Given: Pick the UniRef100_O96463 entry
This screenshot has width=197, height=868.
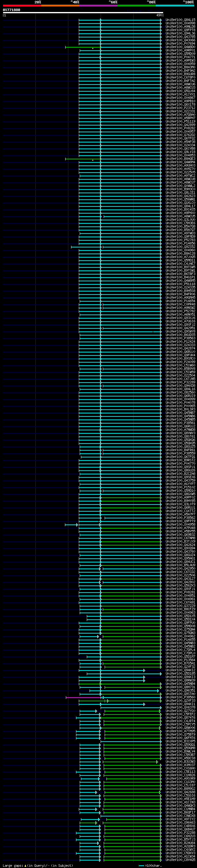Looking at the screenshot, I should [x=180, y=822].
